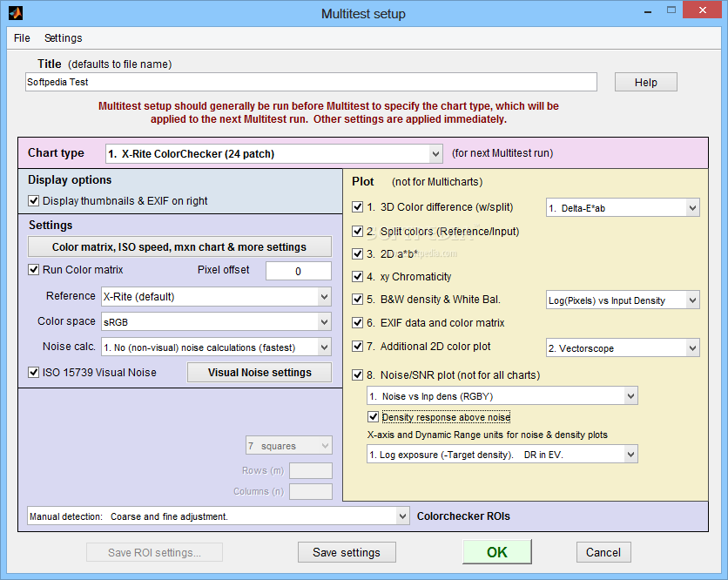The image size is (728, 580).
Task: Open the Settings menu
Action: (64, 38)
